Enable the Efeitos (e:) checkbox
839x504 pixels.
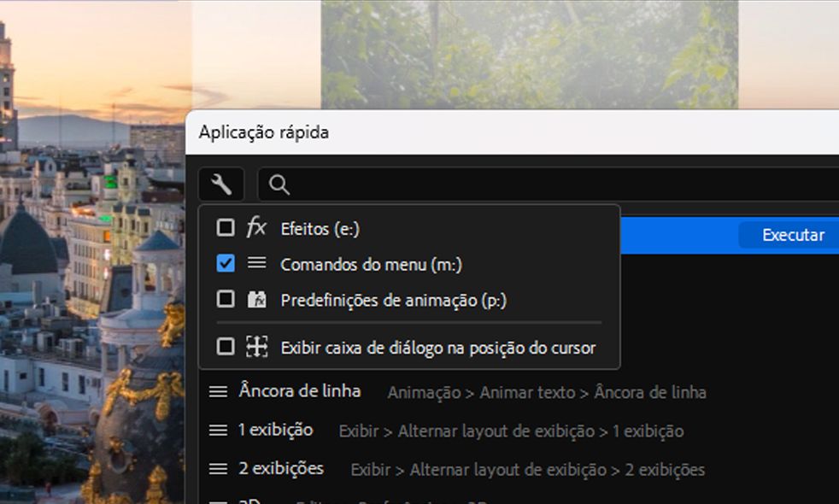pos(226,227)
